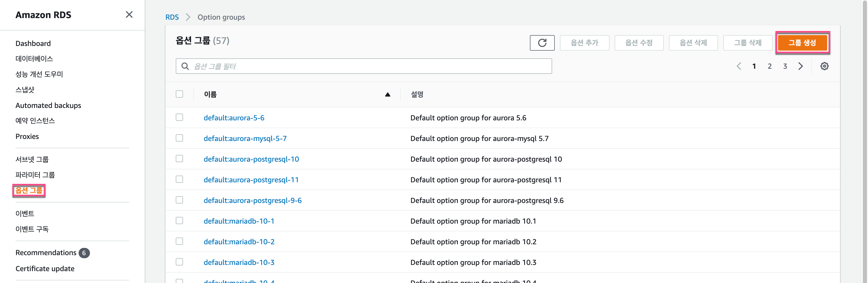Open the Recommendations badge showing 6
Screen dimensions: 868x283
[x=84, y=253]
